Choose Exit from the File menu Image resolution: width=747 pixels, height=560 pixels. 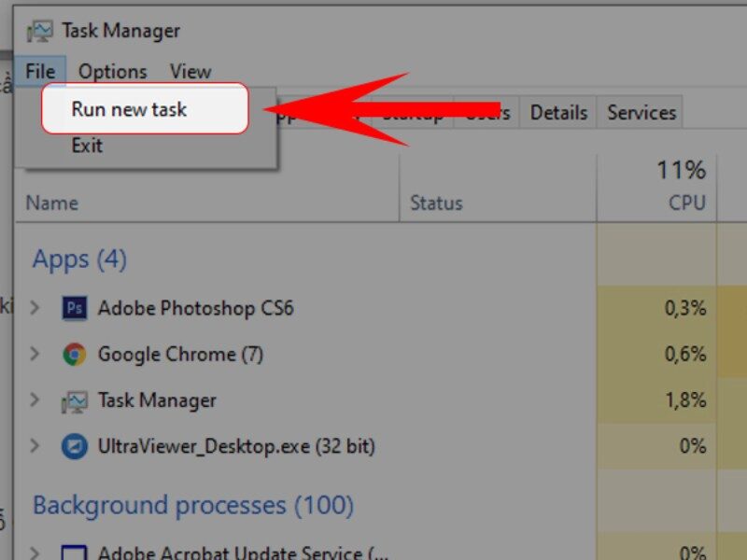85,145
